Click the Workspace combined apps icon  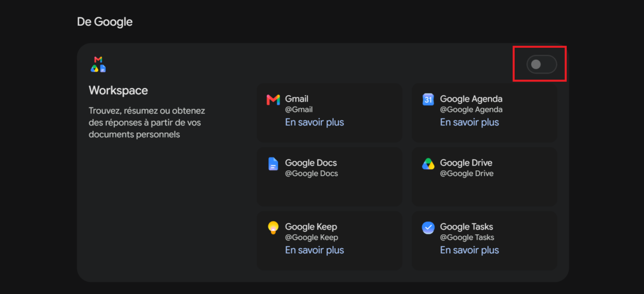click(98, 64)
